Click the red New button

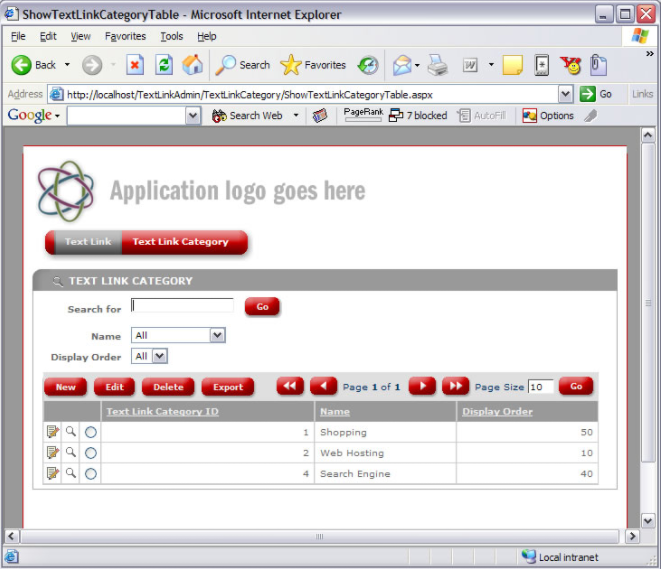(65, 387)
